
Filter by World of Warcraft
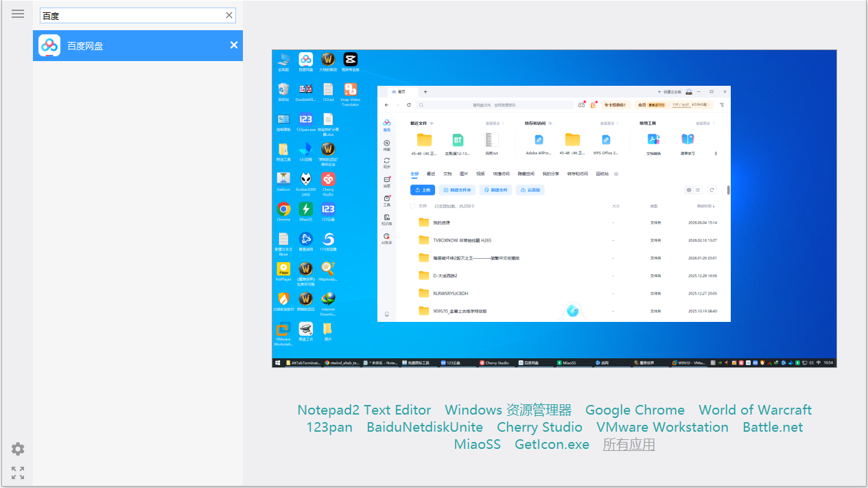pos(755,410)
